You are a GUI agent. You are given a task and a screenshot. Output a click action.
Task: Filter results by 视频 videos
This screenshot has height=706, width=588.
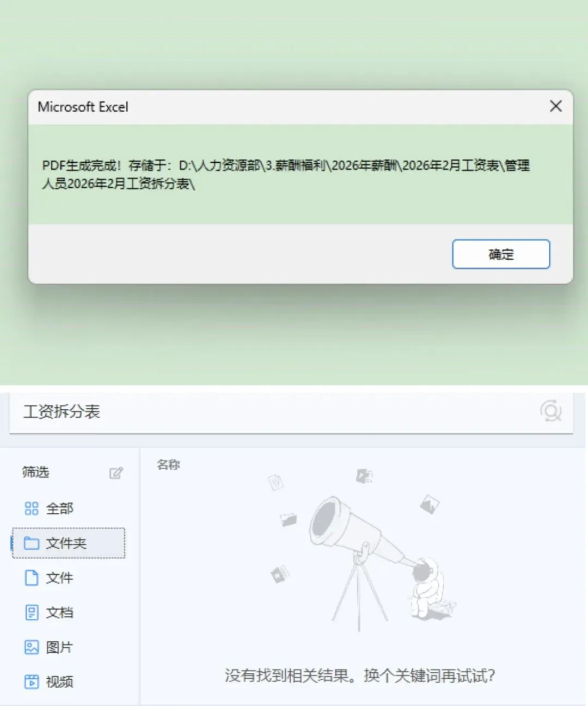coord(49,682)
